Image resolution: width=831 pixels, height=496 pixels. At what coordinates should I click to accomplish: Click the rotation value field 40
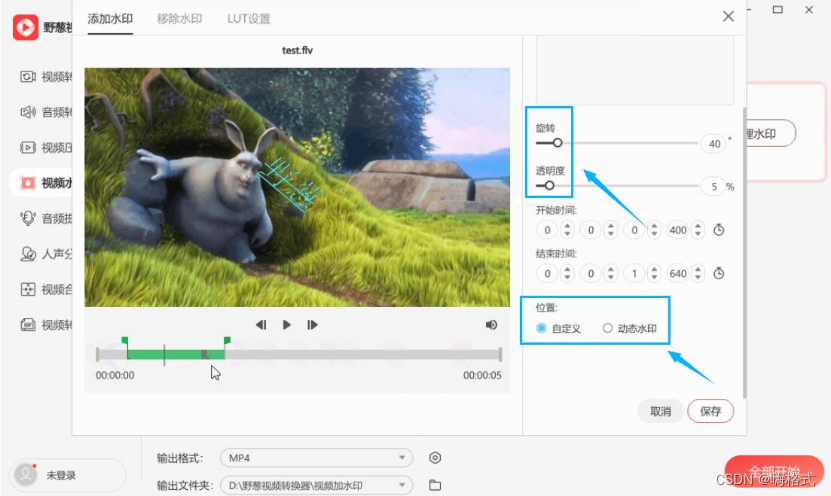713,144
